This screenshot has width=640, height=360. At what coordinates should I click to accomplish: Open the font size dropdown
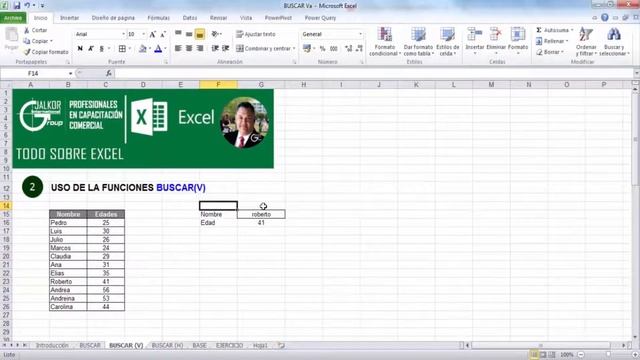pyautogui.click(x=143, y=34)
